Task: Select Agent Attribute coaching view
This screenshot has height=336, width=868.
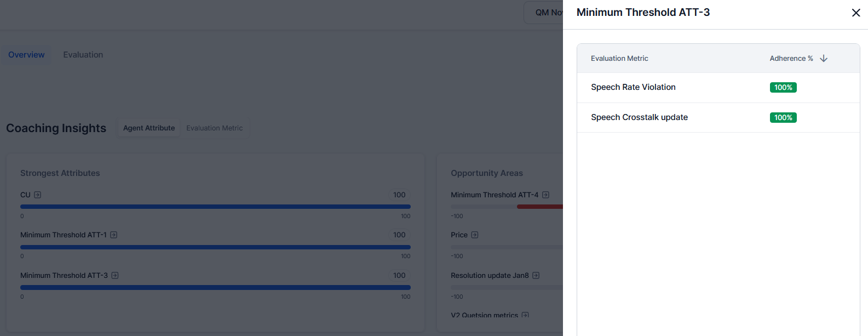Action: [149, 128]
